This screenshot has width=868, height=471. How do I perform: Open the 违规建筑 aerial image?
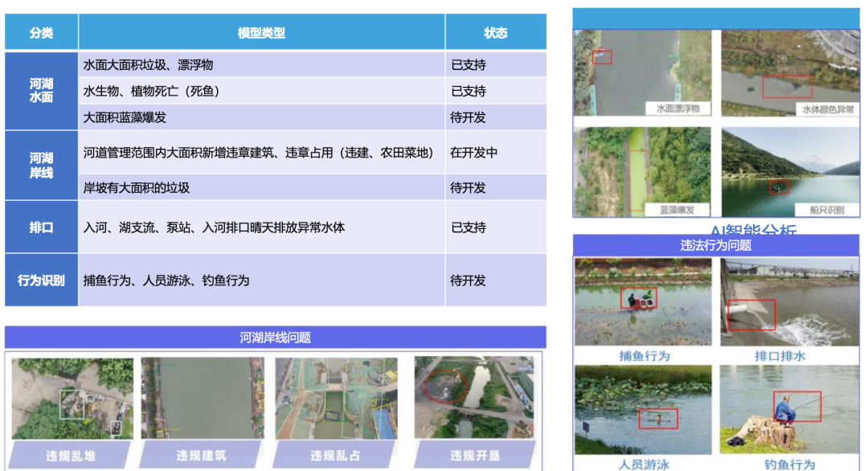202,399
